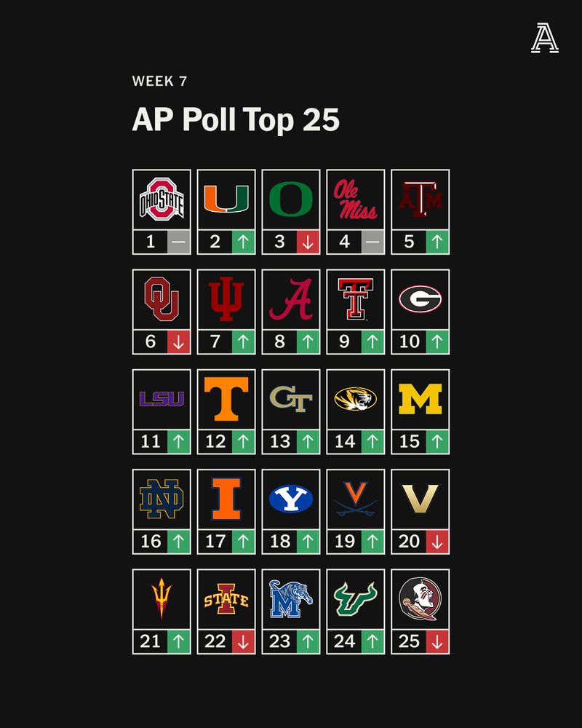Click the gray no-change dash beside rank 4
Viewport: 582px width, 728px height.
point(372,242)
